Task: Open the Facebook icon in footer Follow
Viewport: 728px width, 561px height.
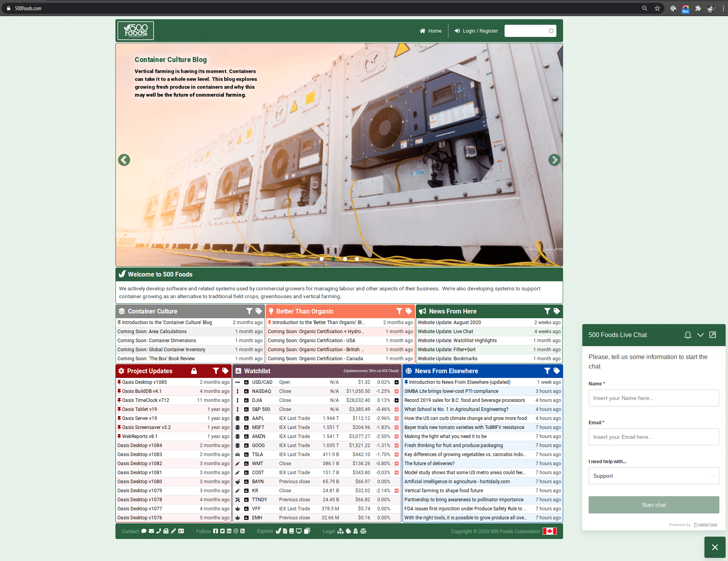Action: click(x=216, y=531)
